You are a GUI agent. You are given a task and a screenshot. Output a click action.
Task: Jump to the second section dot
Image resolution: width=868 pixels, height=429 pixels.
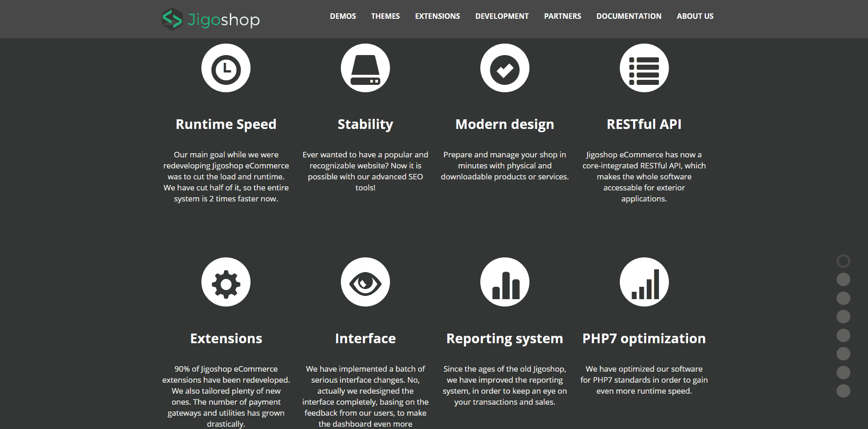click(843, 279)
